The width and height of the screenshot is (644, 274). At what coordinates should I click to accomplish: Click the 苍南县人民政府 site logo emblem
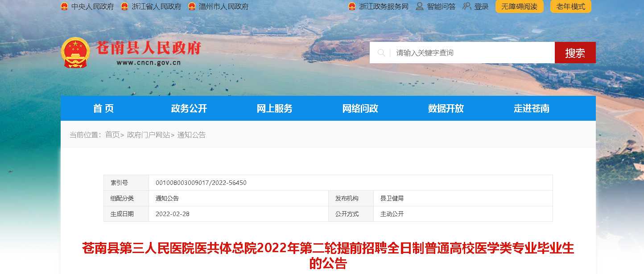[75, 52]
